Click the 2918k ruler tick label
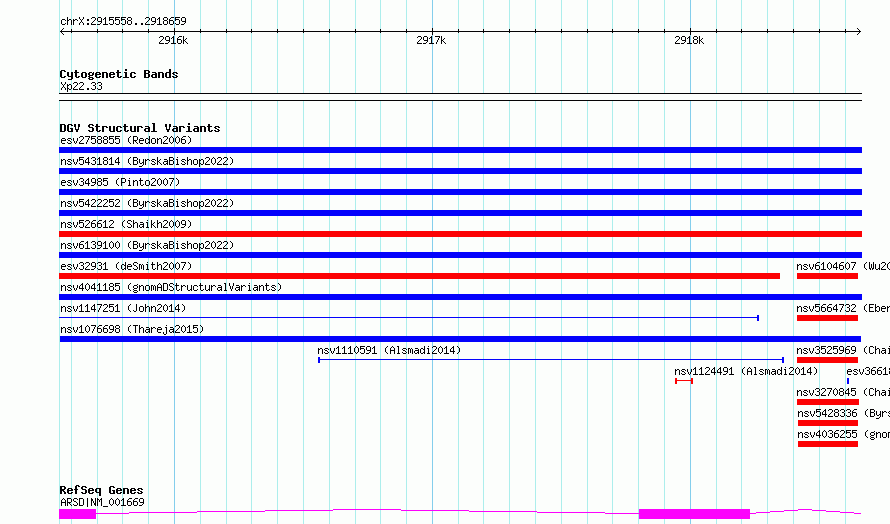 [x=689, y=40]
